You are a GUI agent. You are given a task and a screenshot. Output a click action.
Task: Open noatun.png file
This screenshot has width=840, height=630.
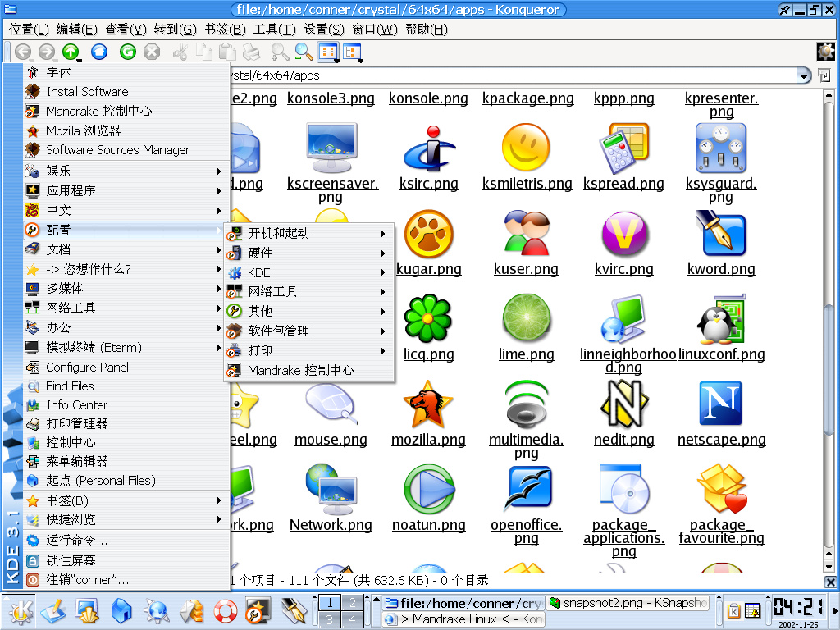point(428,489)
